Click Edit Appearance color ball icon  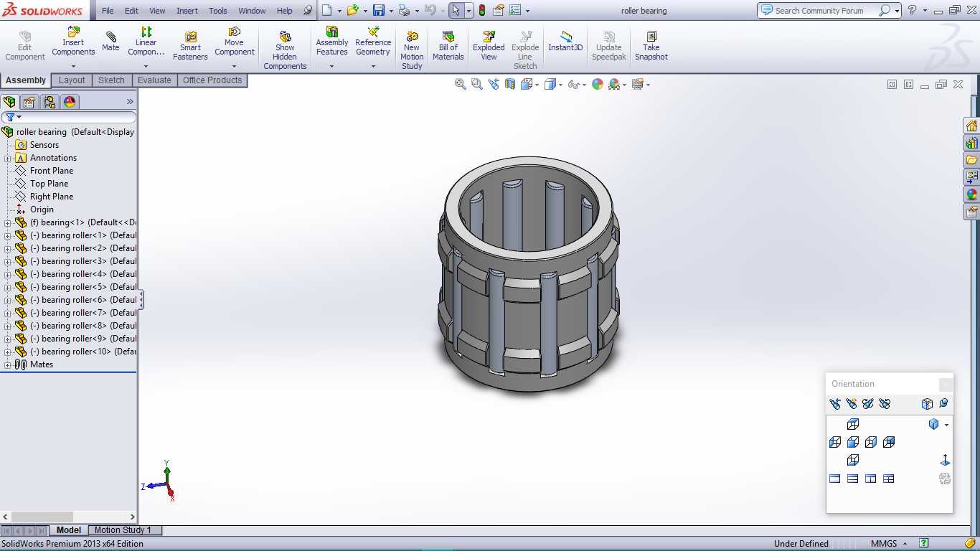pyautogui.click(x=598, y=84)
